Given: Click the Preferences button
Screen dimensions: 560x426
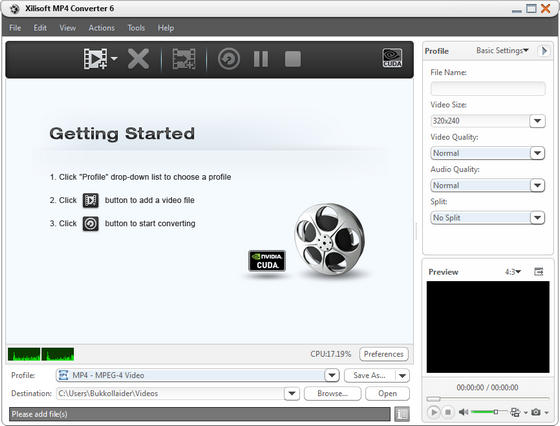Looking at the screenshot, I should (384, 354).
